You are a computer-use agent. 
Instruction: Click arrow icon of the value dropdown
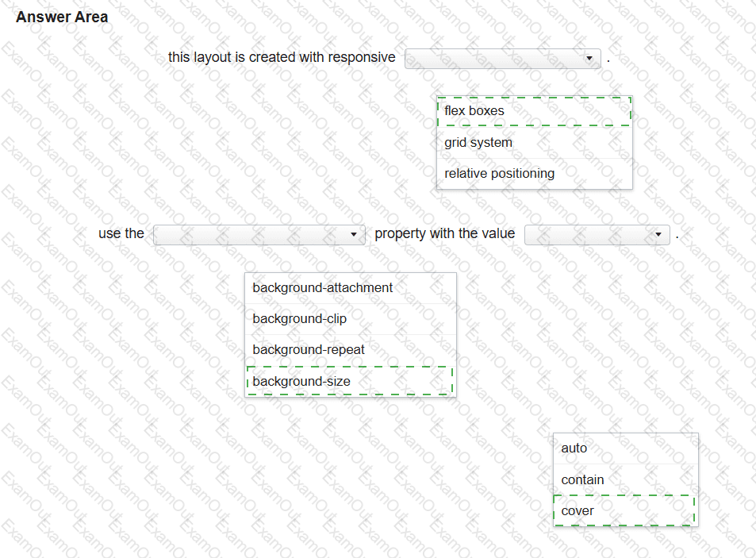[x=658, y=234]
